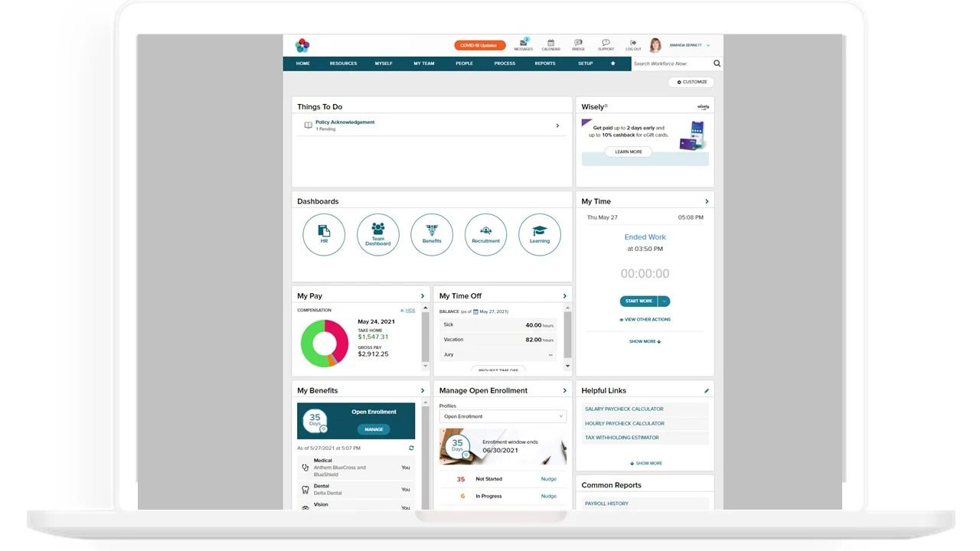The image size is (980, 551).
Task: Open the HR dashboard icon
Action: (324, 234)
